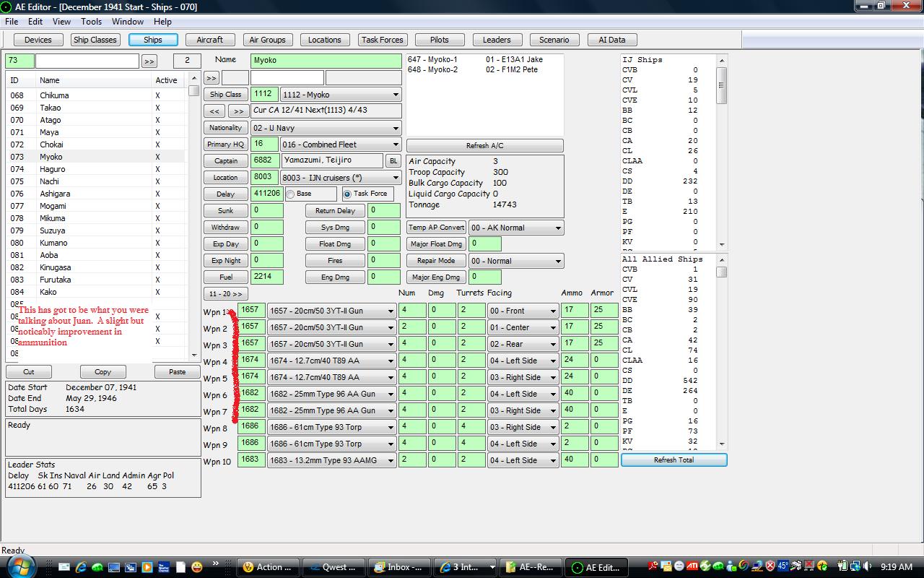
Task: Expand the Location 8003 IJN cruisers dropdown
Action: [341, 178]
